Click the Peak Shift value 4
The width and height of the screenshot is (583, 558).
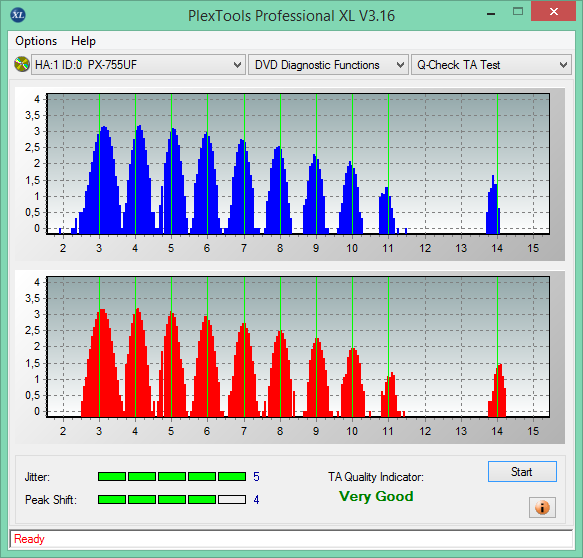click(256, 499)
